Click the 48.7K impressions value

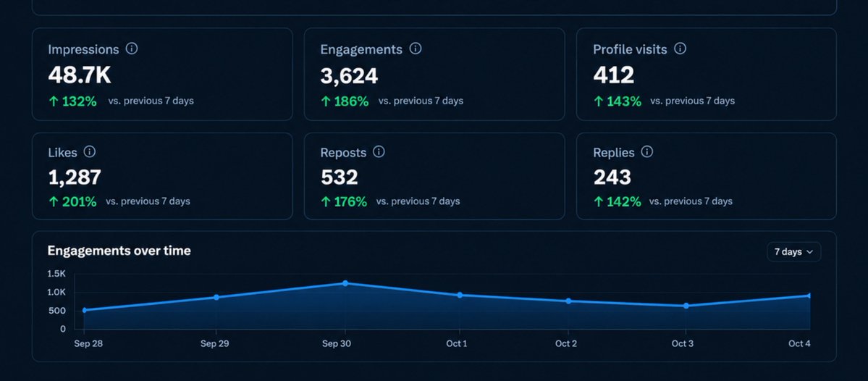80,75
